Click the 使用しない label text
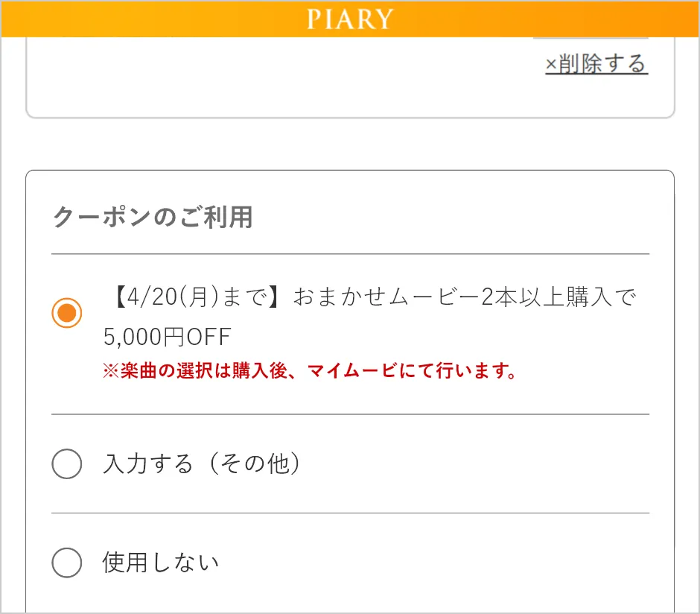 pyautogui.click(x=161, y=562)
